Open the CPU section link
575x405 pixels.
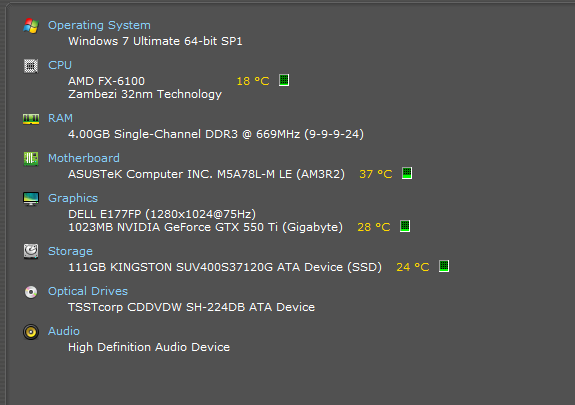pos(60,65)
